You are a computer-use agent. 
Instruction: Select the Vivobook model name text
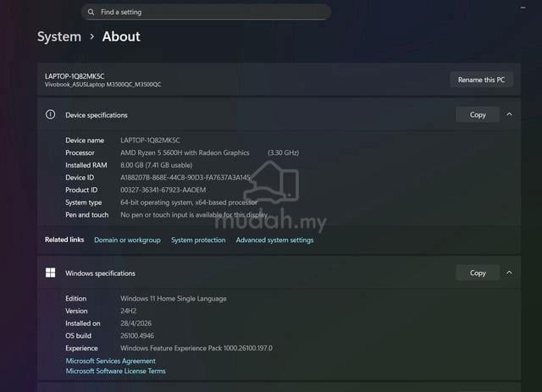(103, 85)
